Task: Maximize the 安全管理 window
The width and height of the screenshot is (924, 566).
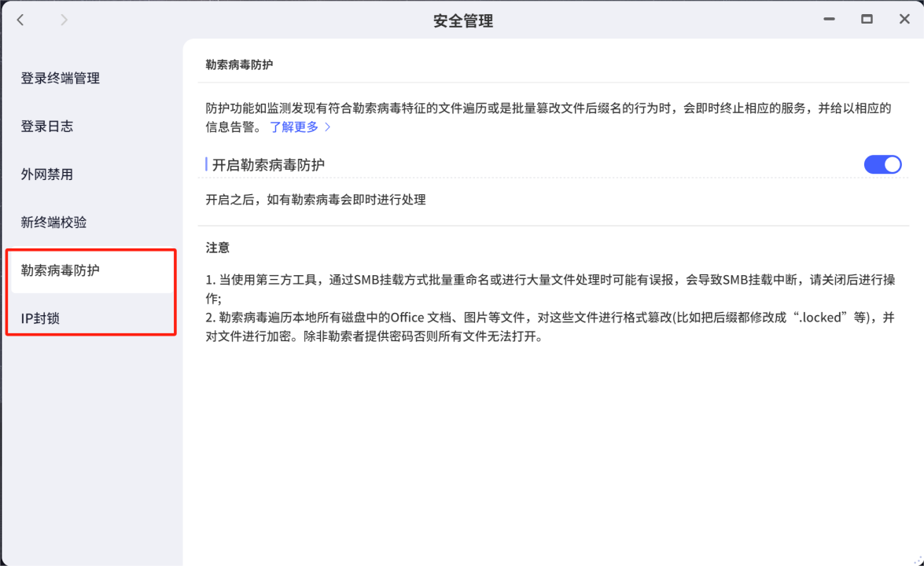Action: (x=867, y=20)
